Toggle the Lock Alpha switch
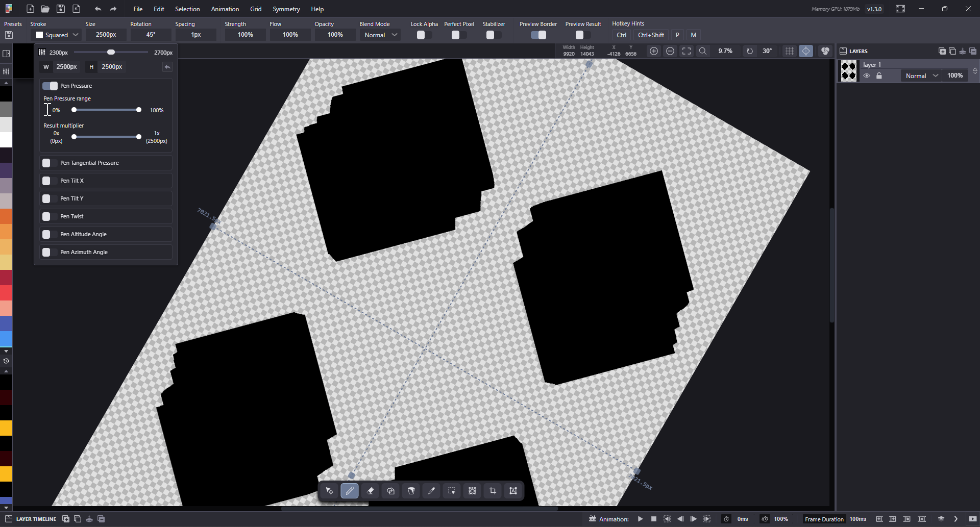Screen dimensions: 980x527 [x=424, y=35]
